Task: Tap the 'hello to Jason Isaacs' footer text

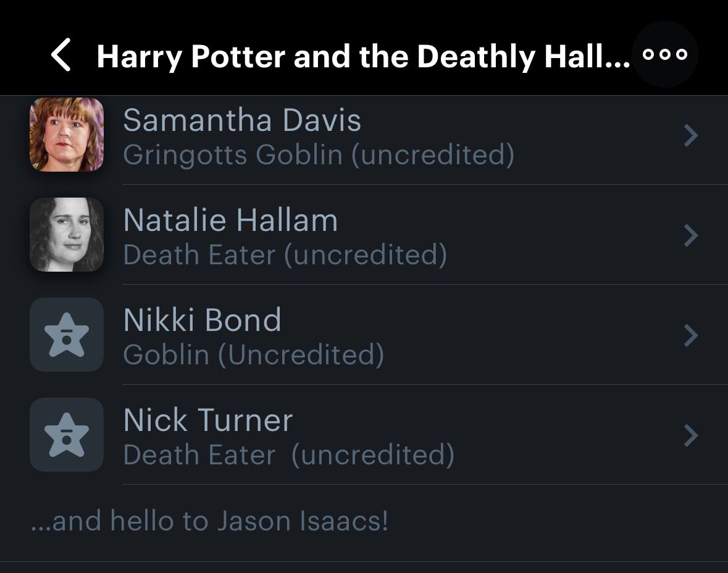Action: click(210, 521)
